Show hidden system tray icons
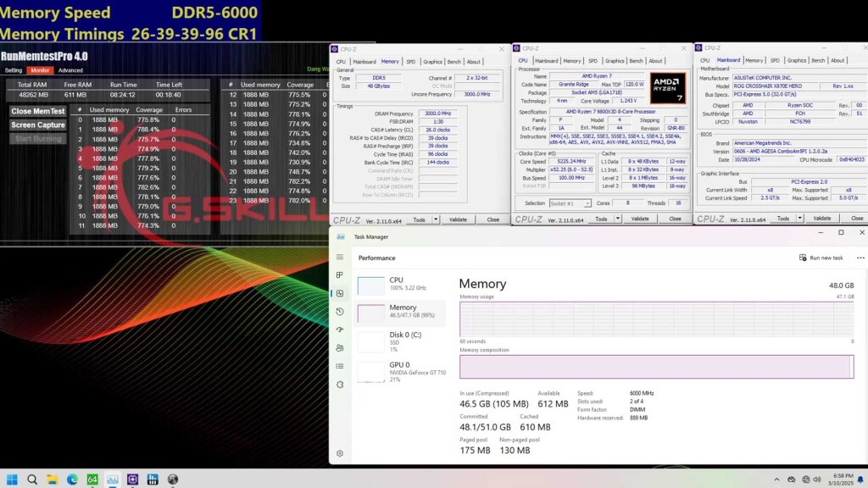 [x=776, y=480]
